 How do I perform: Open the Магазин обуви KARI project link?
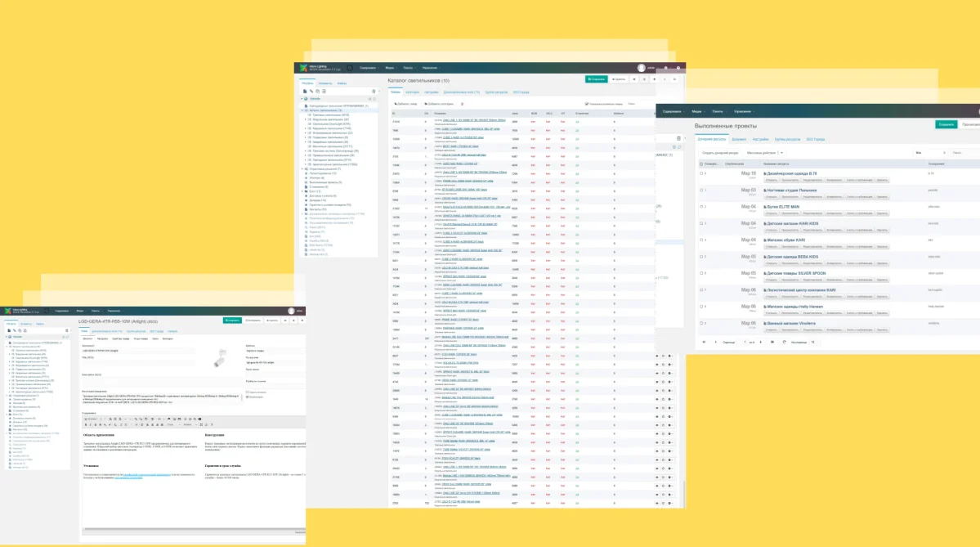click(x=786, y=240)
